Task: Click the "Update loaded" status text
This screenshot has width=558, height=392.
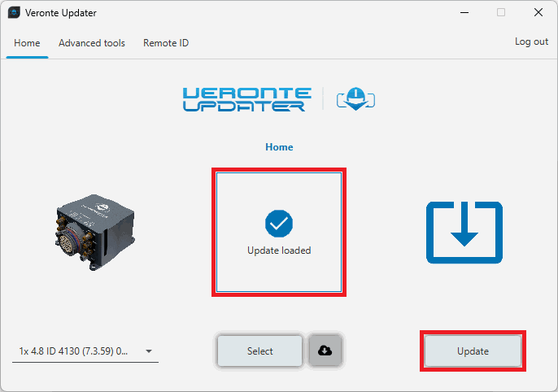Action: click(x=279, y=250)
